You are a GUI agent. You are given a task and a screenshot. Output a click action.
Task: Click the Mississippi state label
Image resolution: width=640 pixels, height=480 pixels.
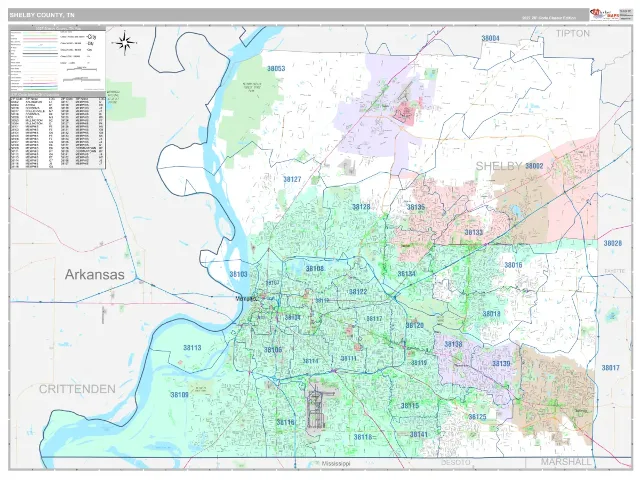[x=336, y=464]
